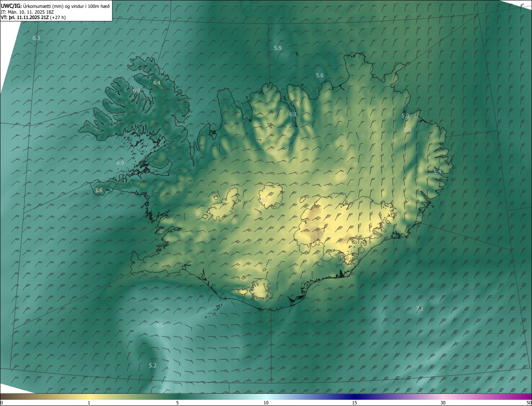Click the 7.9 value label
The height and width of the screenshot is (406, 532).
tap(160, 325)
